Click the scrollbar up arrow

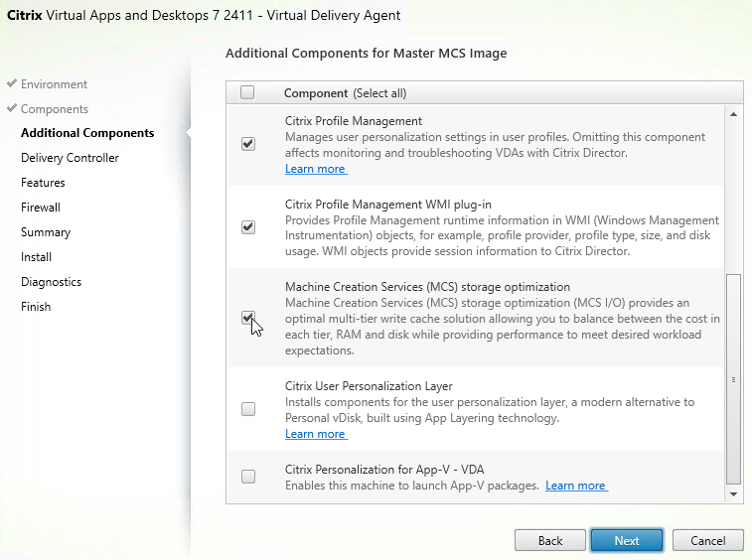733,114
